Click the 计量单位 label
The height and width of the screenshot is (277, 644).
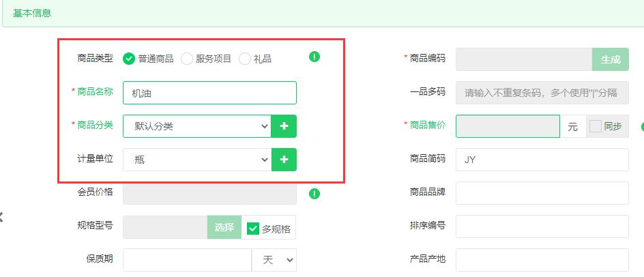95,158
